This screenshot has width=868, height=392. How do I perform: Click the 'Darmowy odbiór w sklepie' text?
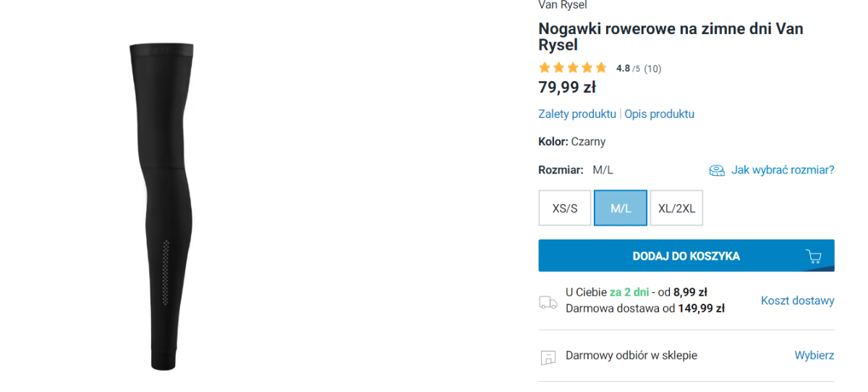click(631, 356)
